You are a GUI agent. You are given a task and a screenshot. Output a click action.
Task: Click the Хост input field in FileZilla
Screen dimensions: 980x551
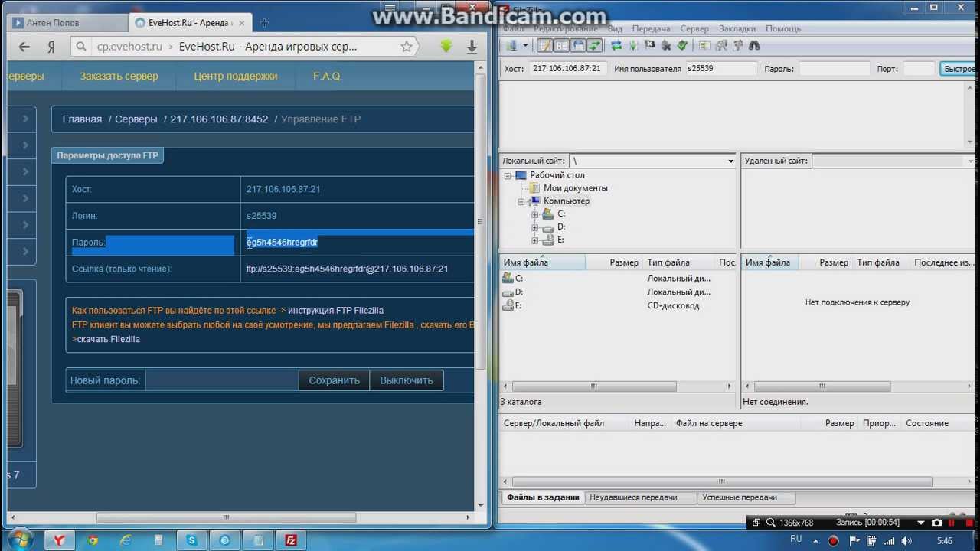(567, 68)
